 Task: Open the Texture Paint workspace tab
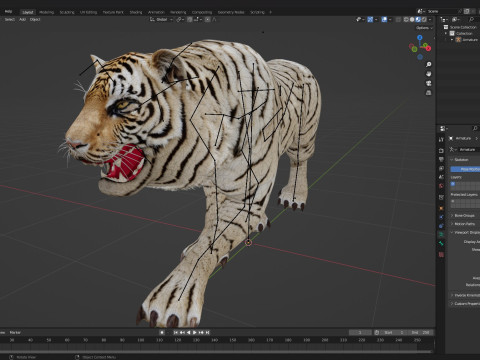(113, 12)
